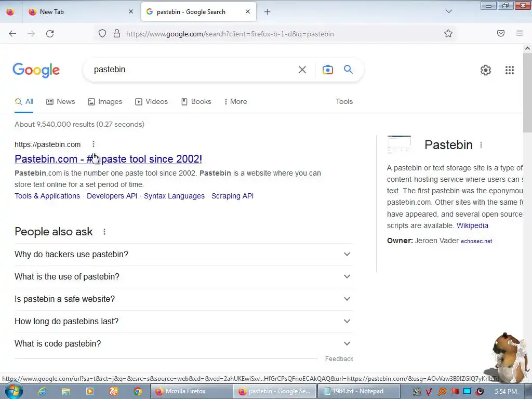Image resolution: width=532 pixels, height=399 pixels.
Task: Click the page vertical scrollbar thumb
Action: pyautogui.click(x=527, y=94)
